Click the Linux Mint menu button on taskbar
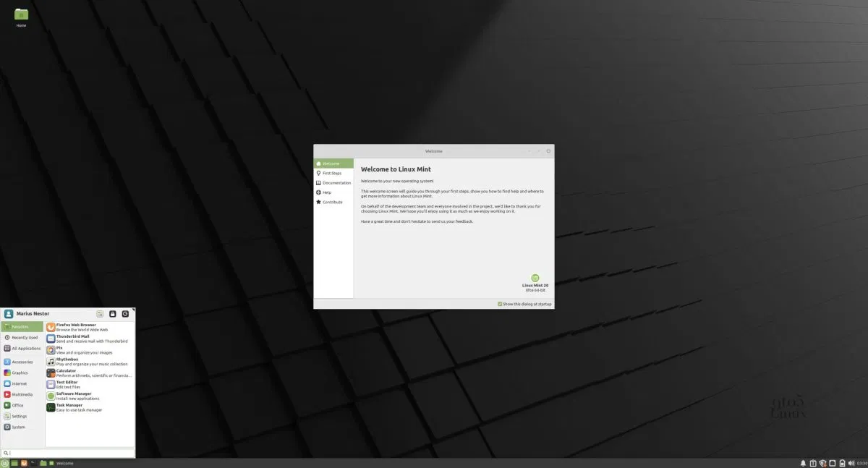Image resolution: width=868 pixels, height=468 pixels. pyautogui.click(x=4, y=463)
